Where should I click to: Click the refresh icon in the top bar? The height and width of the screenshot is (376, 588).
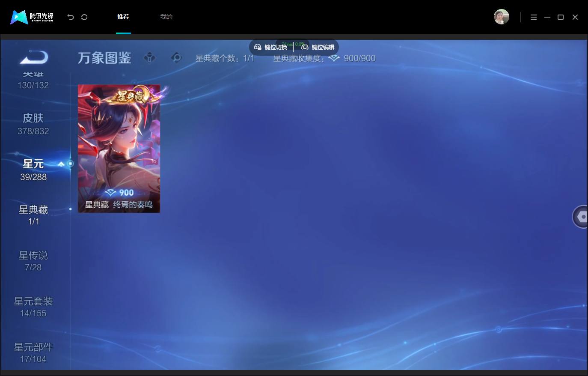(84, 17)
